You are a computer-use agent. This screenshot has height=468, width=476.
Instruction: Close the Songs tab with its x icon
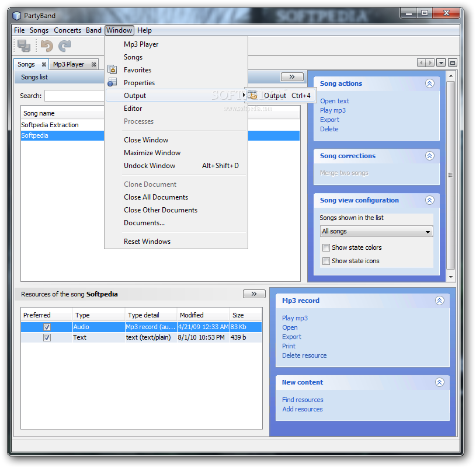pyautogui.click(x=44, y=64)
